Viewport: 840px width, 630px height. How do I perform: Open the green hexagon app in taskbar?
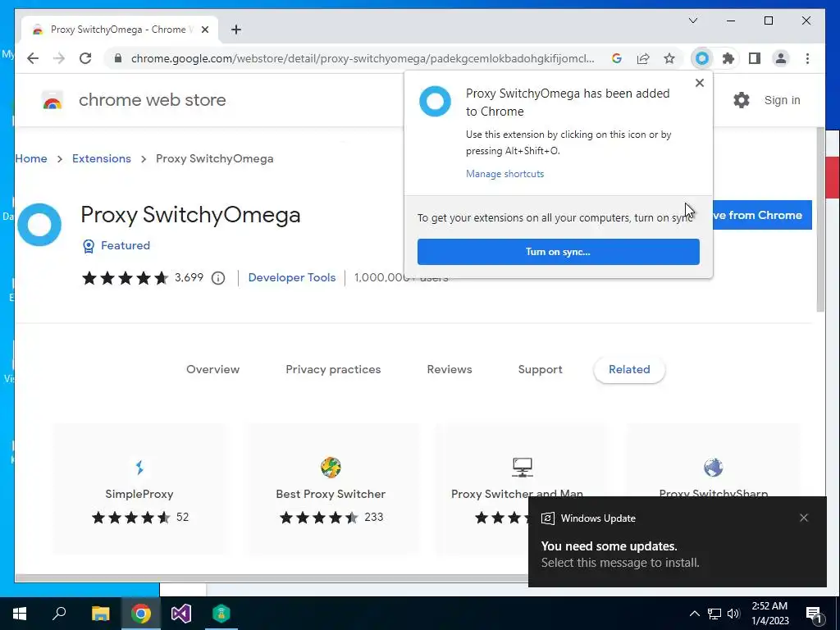click(x=221, y=614)
